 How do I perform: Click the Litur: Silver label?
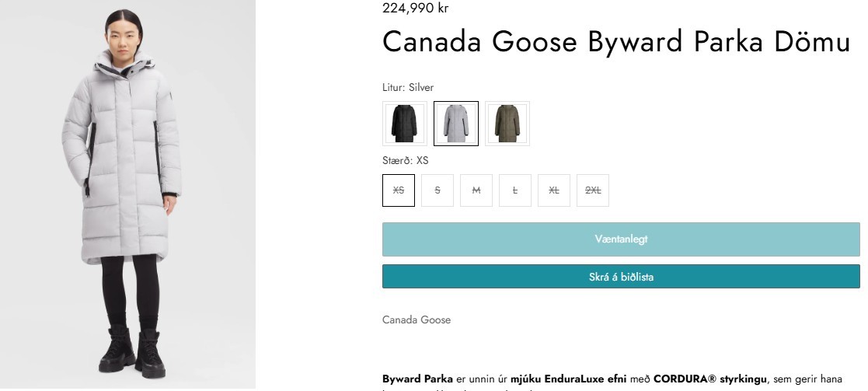coord(408,88)
